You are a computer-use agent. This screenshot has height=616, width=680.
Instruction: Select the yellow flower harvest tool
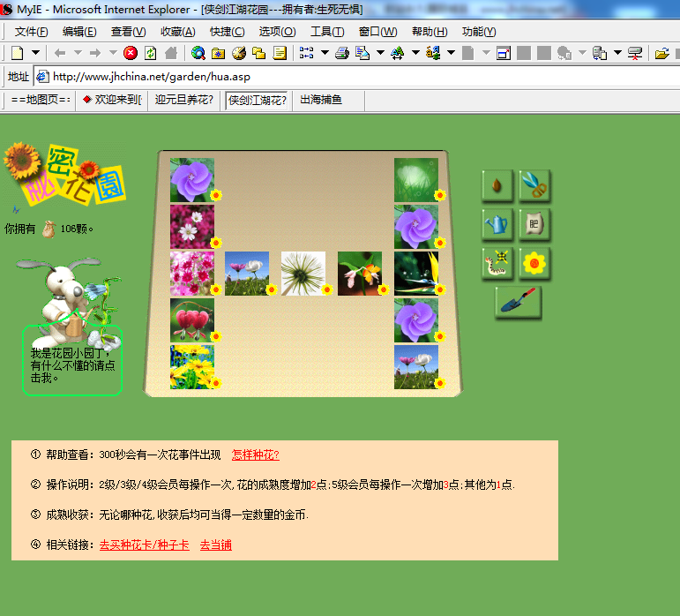click(x=534, y=263)
